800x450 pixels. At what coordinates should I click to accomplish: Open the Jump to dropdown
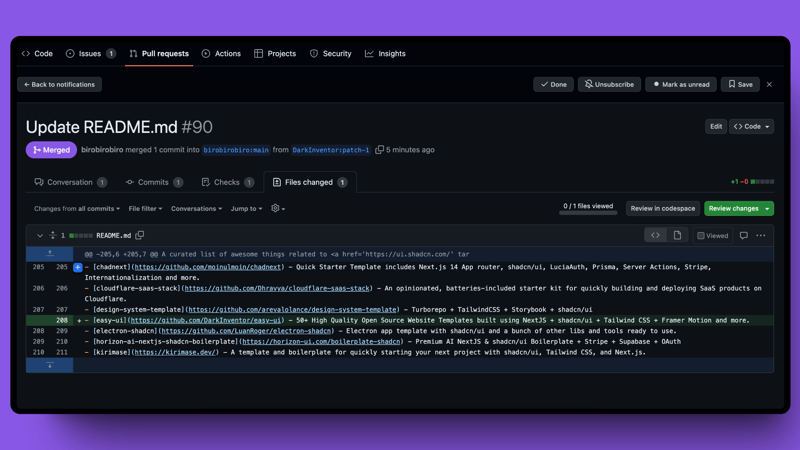pyautogui.click(x=246, y=209)
